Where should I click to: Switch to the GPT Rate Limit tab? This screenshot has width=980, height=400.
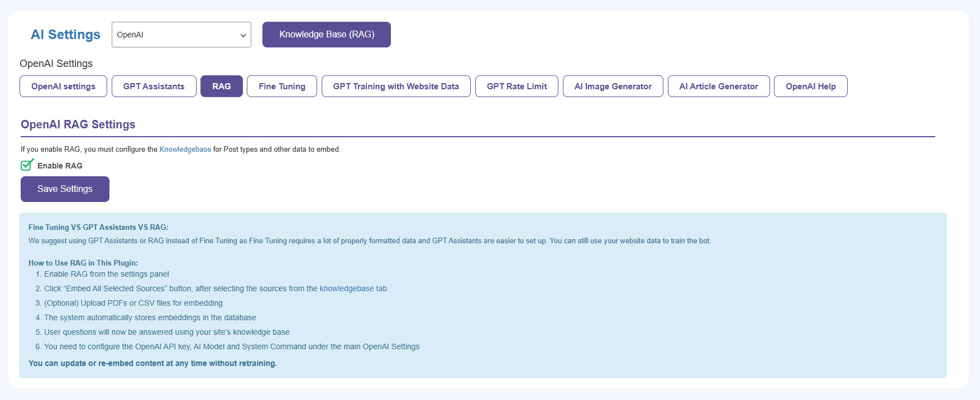(x=517, y=86)
